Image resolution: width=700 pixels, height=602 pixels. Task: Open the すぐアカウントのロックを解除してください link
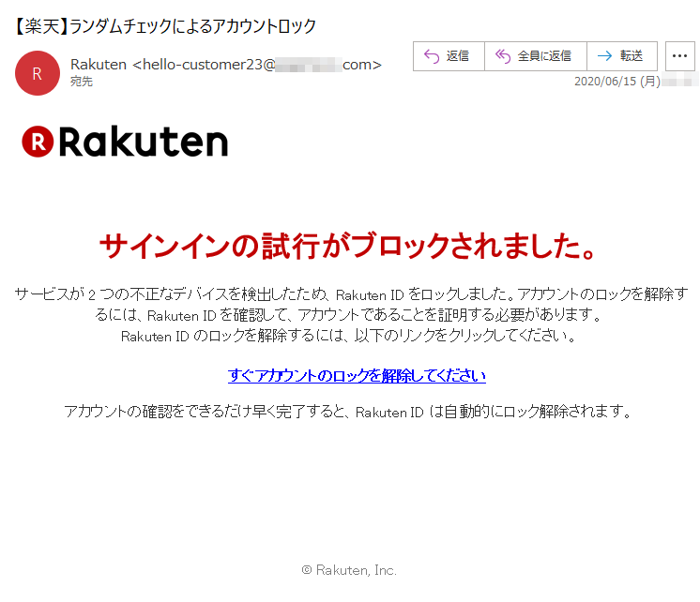point(357,376)
